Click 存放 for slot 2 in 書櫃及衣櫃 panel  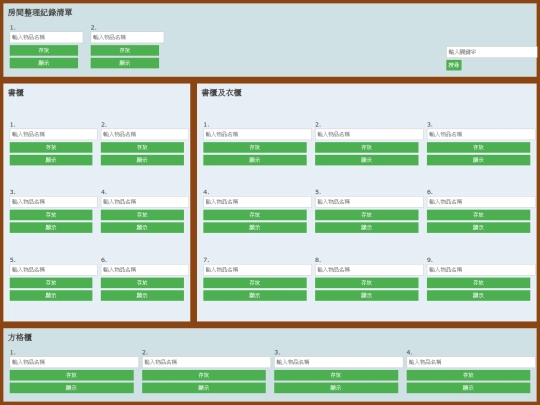[x=367, y=147]
